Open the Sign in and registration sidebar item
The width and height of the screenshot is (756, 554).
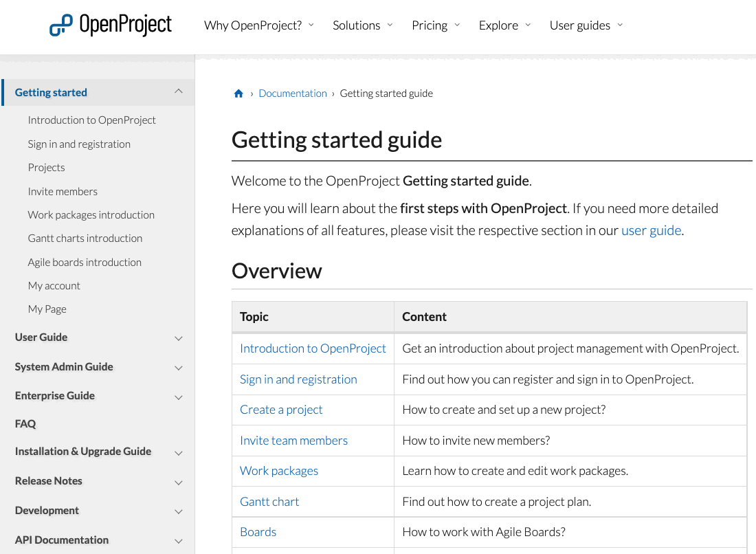click(x=79, y=144)
